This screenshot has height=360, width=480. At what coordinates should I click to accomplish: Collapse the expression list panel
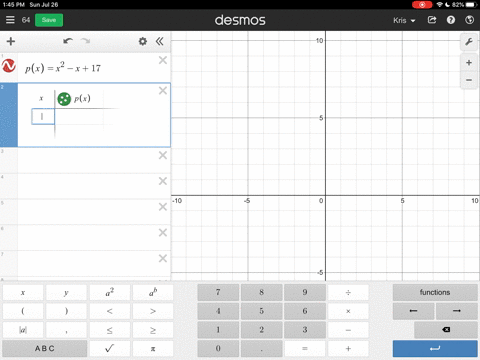point(160,41)
